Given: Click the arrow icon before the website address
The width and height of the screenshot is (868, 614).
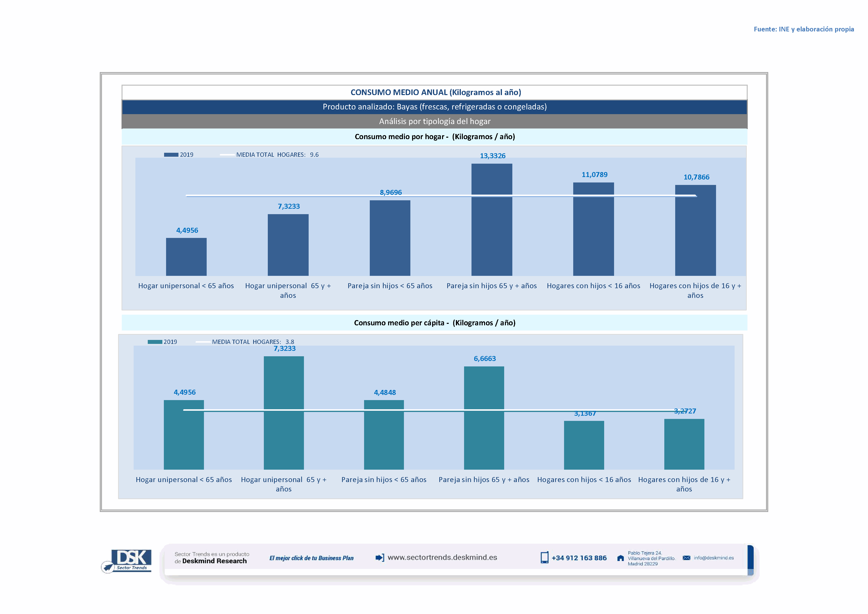Looking at the screenshot, I should point(380,558).
